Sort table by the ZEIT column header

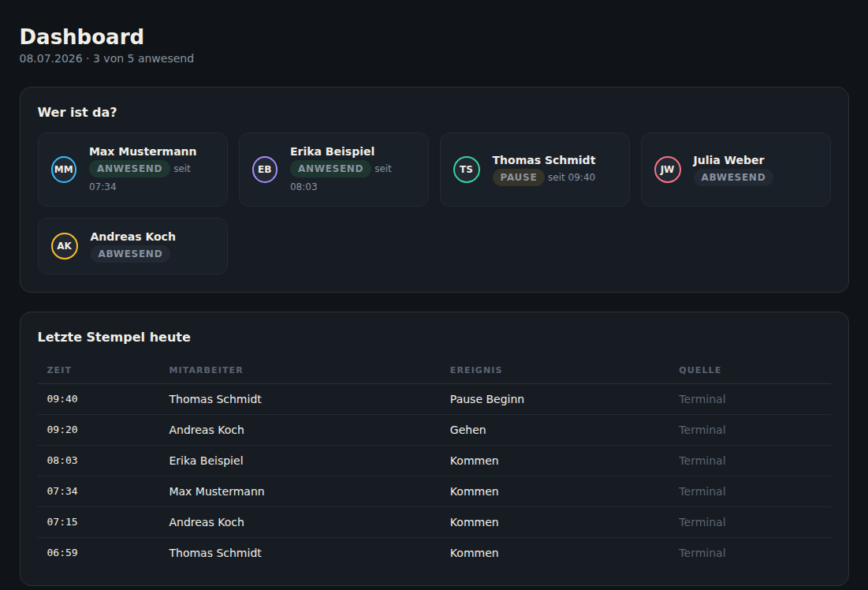[x=59, y=370]
